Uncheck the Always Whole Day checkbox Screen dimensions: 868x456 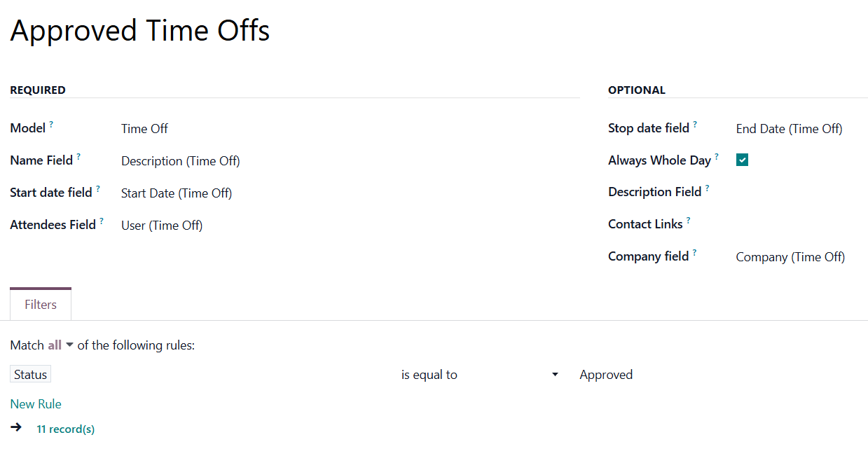(x=742, y=160)
